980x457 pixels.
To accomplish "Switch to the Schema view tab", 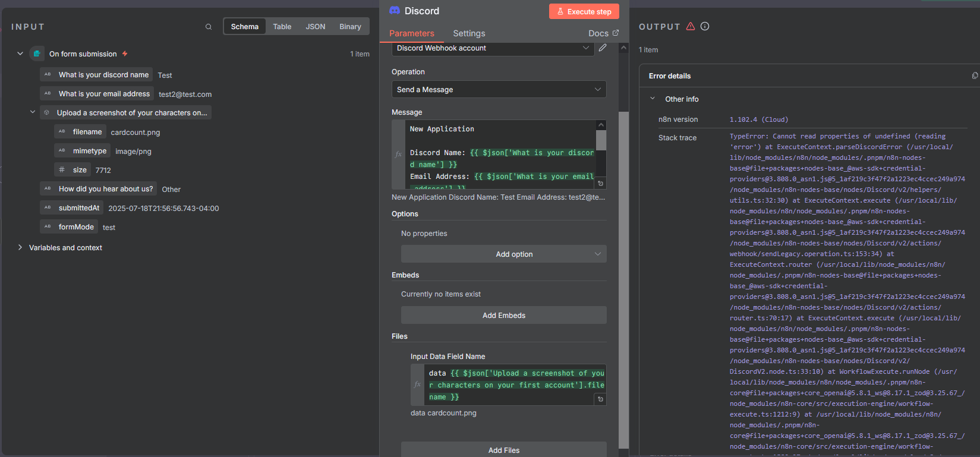I will click(x=245, y=27).
